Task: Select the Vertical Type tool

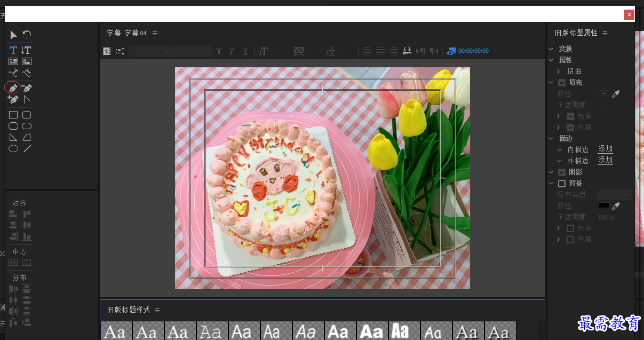Action: click(27, 50)
